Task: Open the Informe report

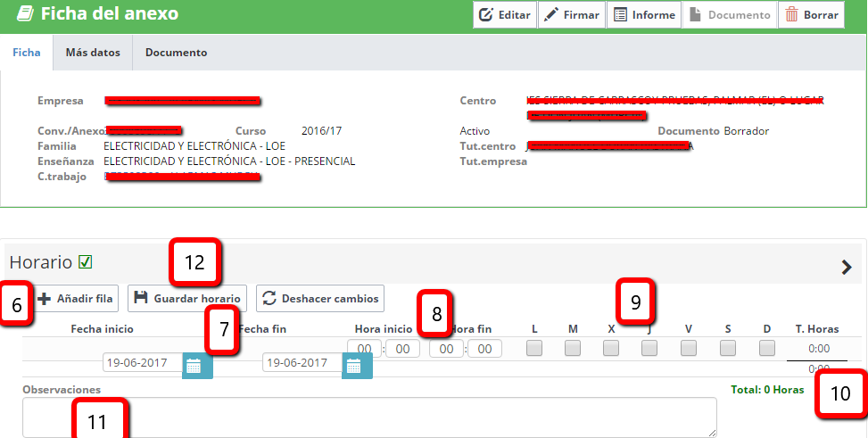Action: (643, 15)
